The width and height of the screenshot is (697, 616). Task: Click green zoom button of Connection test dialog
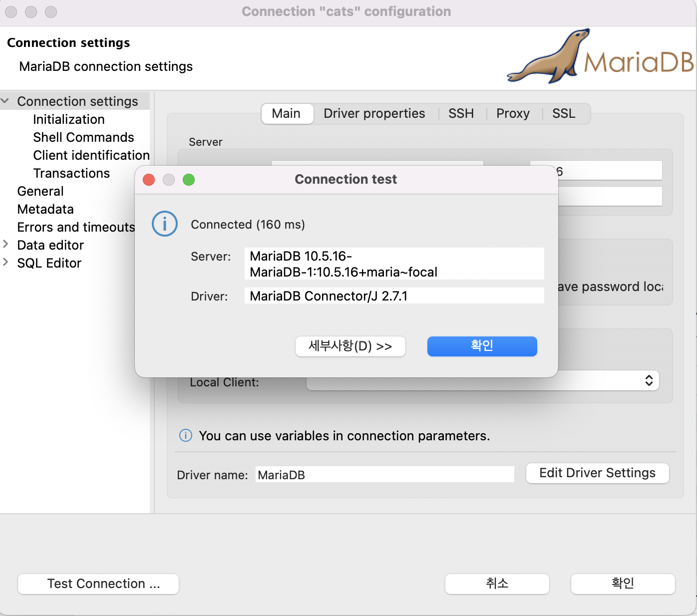tap(189, 180)
